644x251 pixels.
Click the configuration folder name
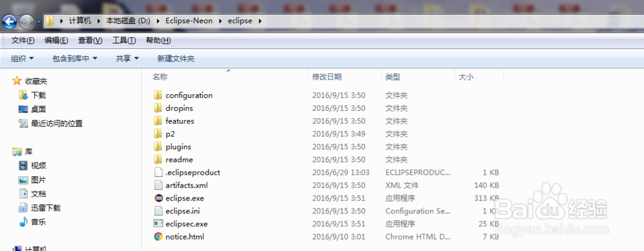click(189, 95)
